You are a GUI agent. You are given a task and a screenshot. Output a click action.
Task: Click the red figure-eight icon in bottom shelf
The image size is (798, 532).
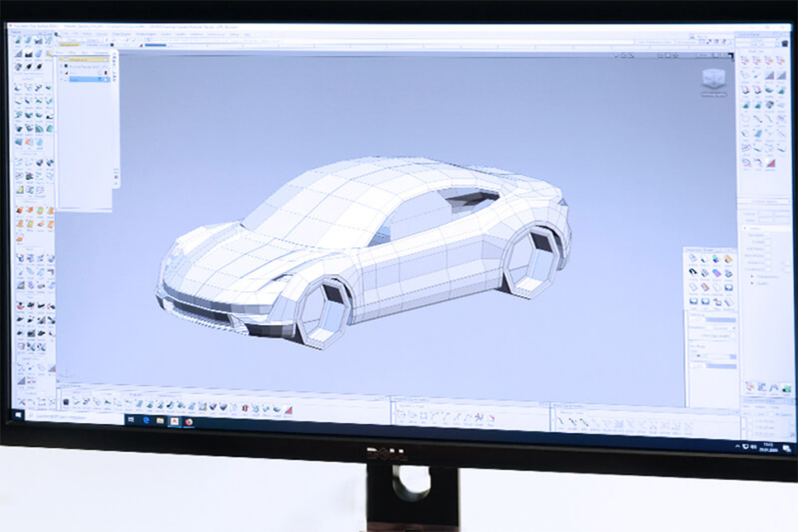[x=245, y=408]
